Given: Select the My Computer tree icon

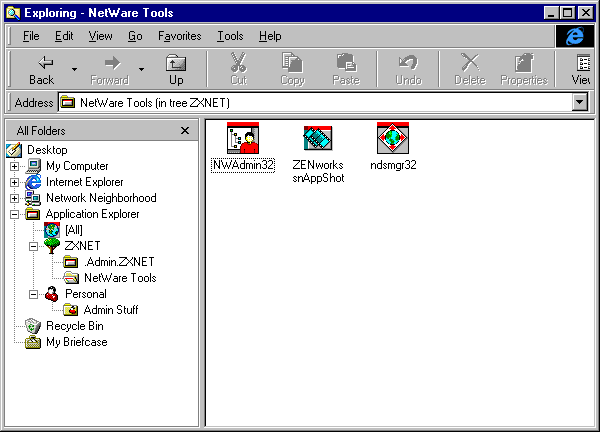Looking at the screenshot, I should click(33, 166).
